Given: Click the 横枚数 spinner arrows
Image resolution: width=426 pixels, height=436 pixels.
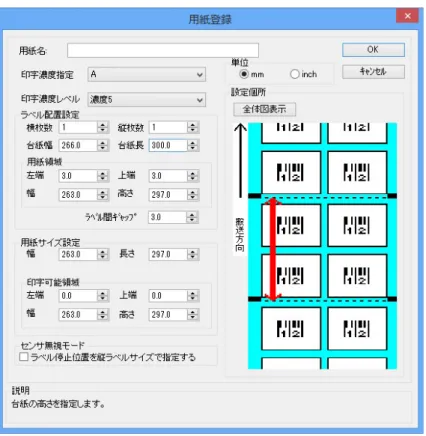Looking at the screenshot, I should [103, 127].
